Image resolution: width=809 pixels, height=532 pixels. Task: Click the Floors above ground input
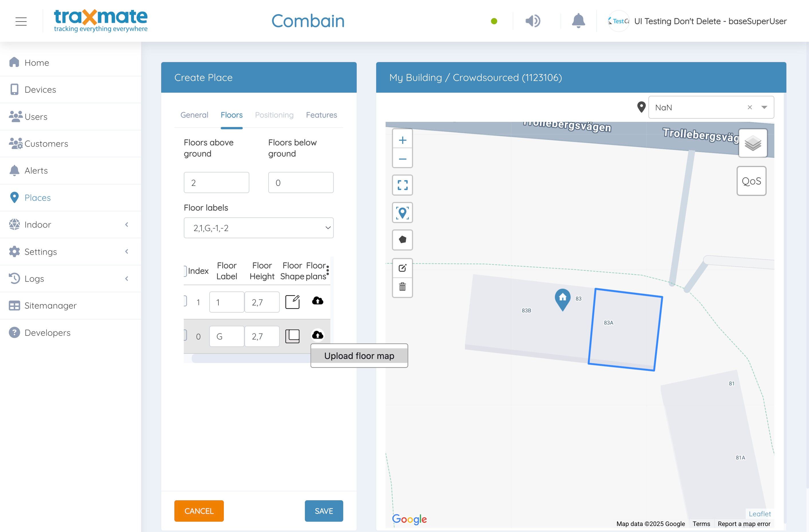click(216, 183)
